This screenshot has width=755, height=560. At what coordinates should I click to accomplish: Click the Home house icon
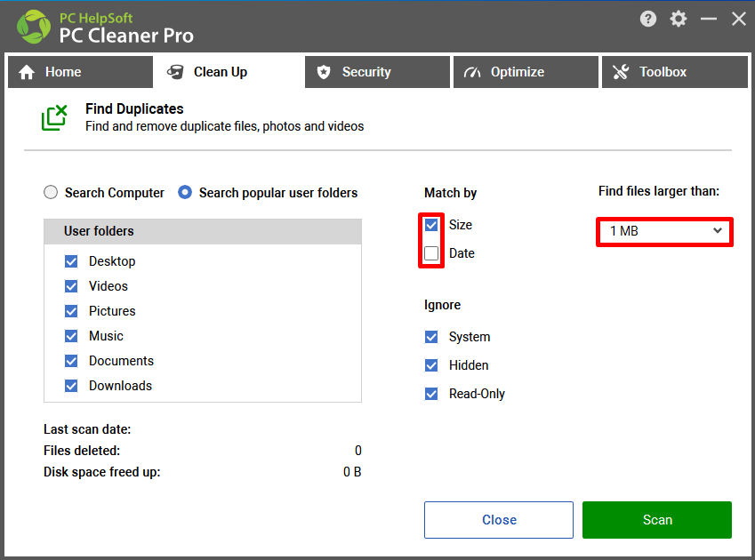27,72
